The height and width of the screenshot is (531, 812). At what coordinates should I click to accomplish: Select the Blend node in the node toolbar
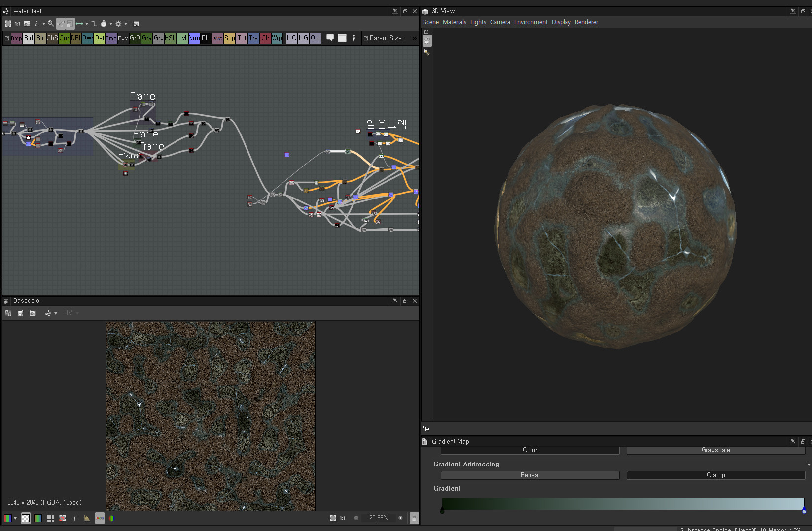pos(29,38)
